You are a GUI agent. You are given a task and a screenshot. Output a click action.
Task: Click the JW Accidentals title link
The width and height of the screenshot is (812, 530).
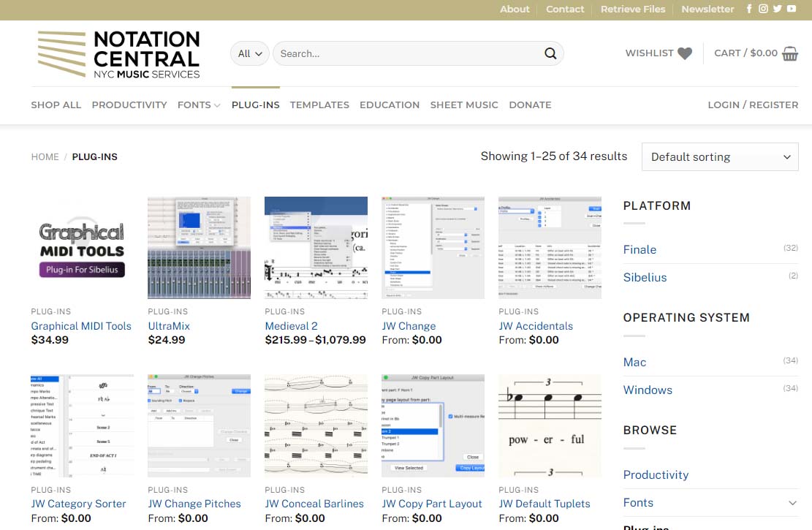point(536,326)
